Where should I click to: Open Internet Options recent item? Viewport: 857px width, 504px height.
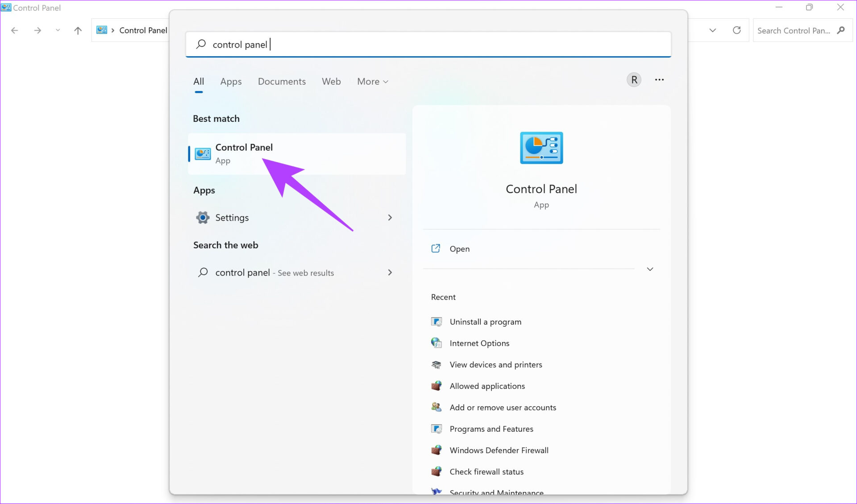tap(479, 343)
